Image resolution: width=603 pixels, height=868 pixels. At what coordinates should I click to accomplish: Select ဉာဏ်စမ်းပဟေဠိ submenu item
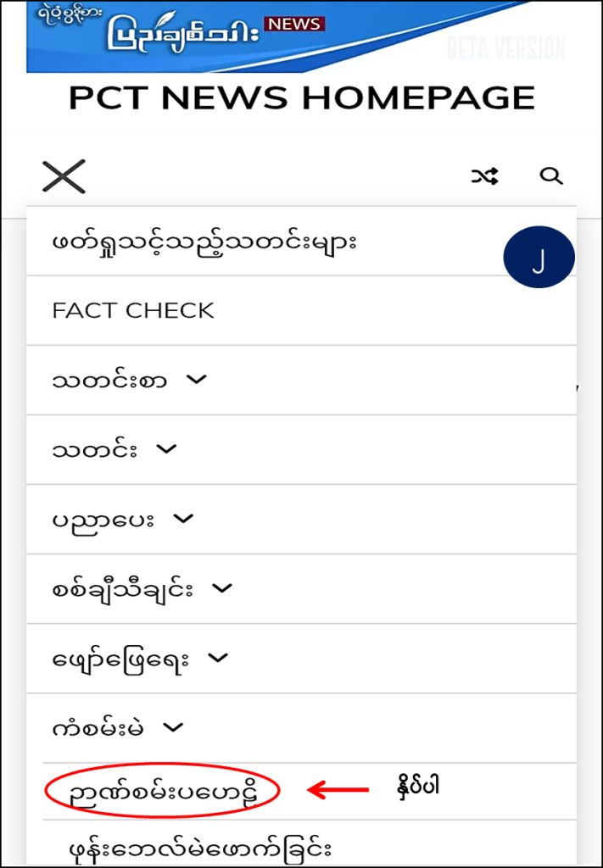(163, 792)
